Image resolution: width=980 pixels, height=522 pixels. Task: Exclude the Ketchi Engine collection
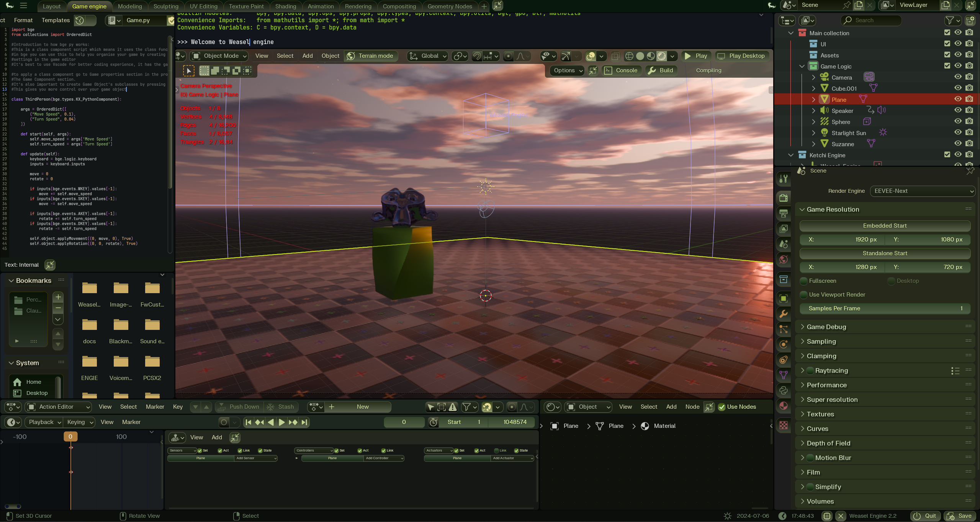(947, 154)
